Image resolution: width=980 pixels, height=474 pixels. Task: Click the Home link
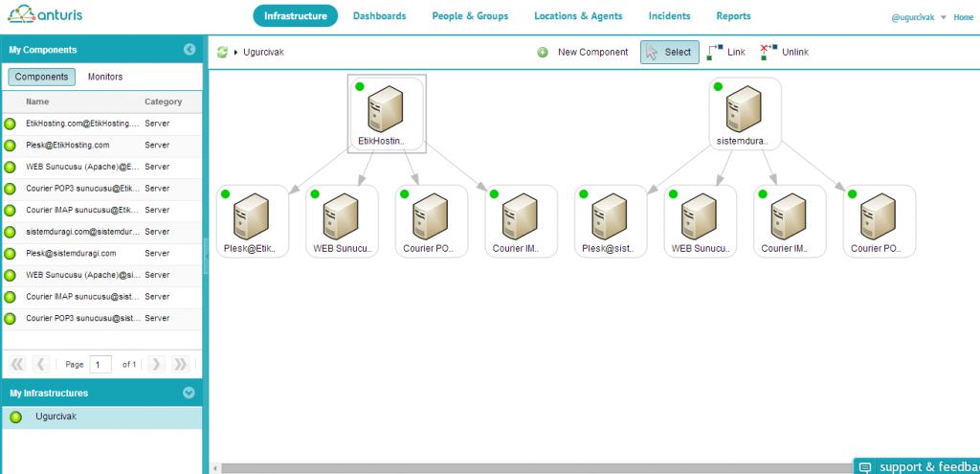pos(963,17)
